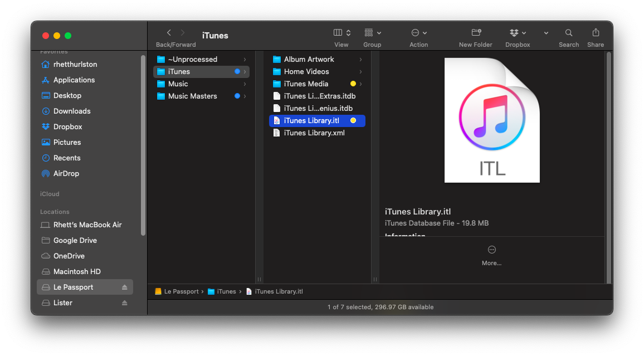Screen dimensions: 644x356
Task: Select the iTunes Library.xml file
Action: 317,133
